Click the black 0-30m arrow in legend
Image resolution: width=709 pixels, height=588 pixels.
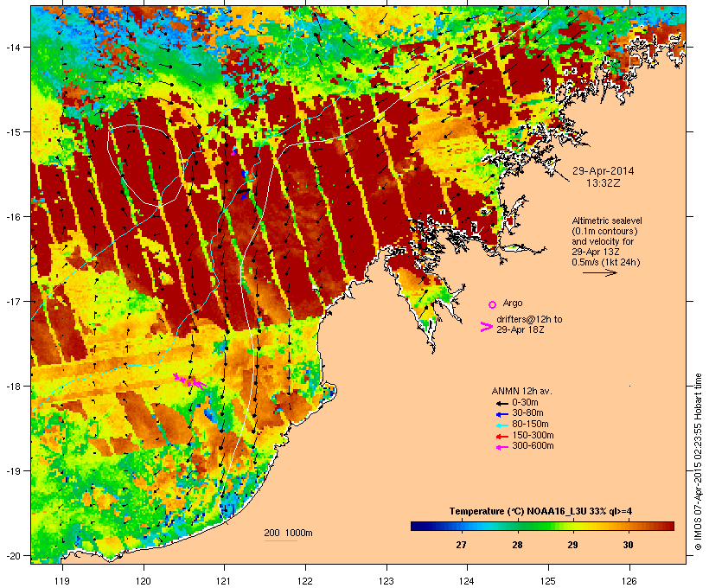(x=501, y=404)
